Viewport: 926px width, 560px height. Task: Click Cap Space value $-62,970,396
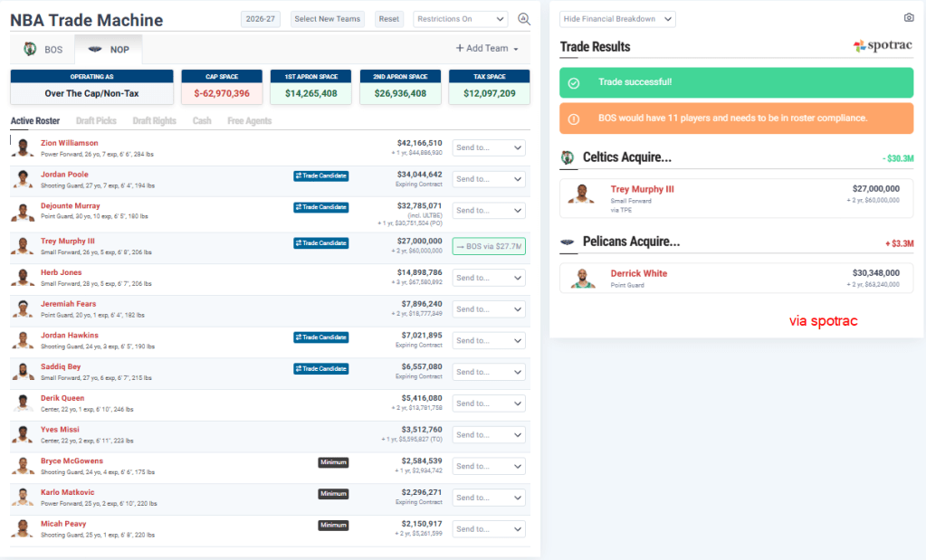pos(222,93)
